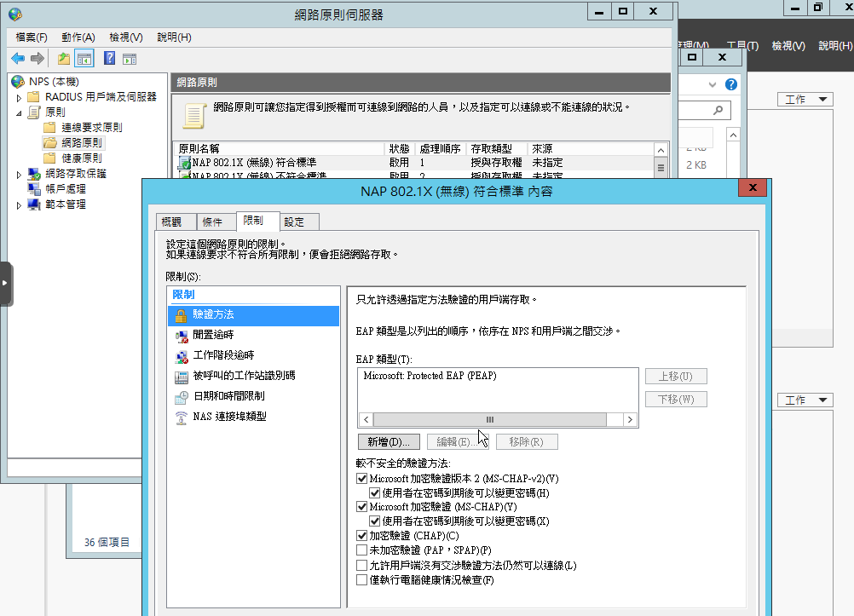The height and width of the screenshot is (616, 854).
Task: Open the 工具(T) menu in background window
Action: pos(742,46)
